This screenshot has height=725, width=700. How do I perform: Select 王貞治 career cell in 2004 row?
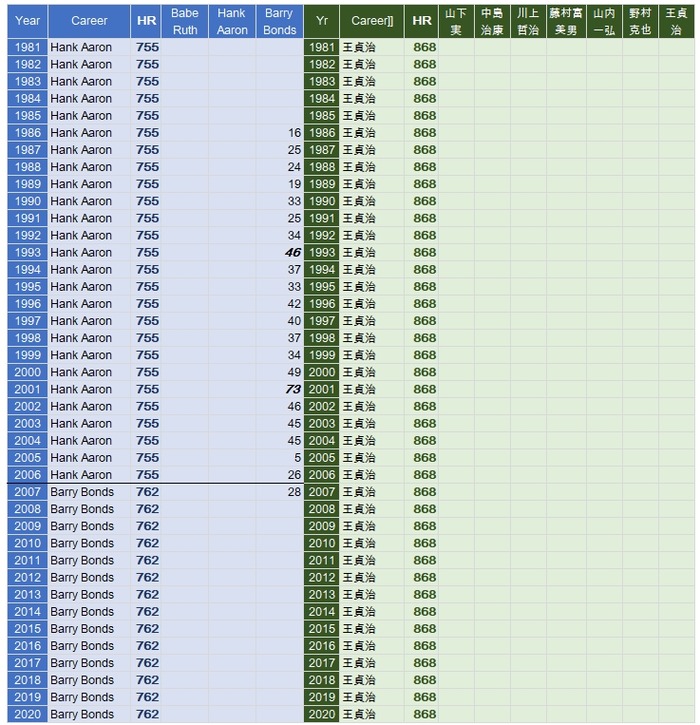[x=372, y=441]
